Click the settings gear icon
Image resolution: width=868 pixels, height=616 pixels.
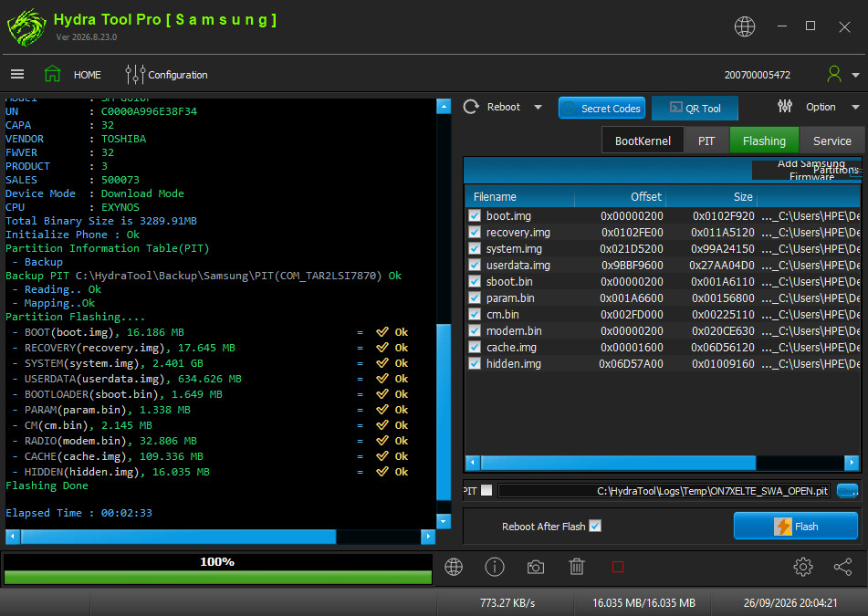coord(802,567)
